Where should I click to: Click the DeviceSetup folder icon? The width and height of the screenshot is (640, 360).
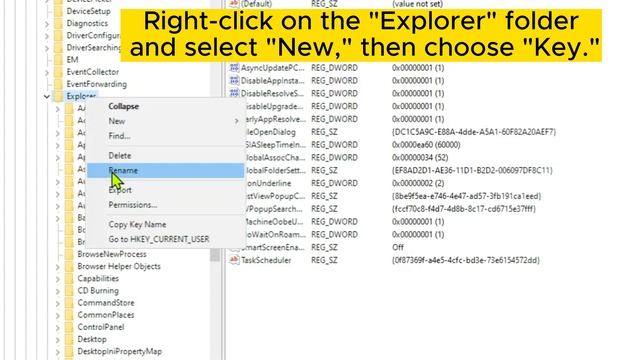pyautogui.click(x=59, y=11)
